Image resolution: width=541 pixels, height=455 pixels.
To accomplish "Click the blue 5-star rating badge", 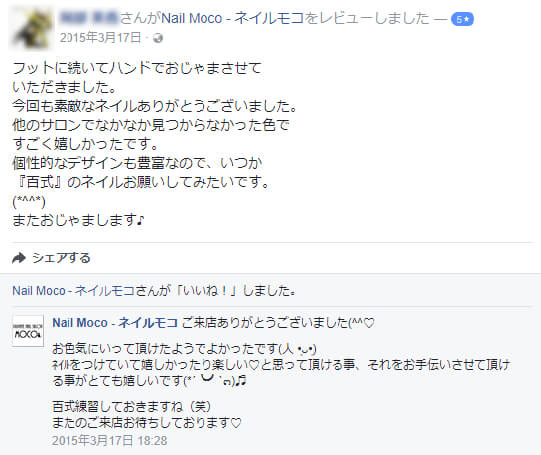I will tap(462, 19).
